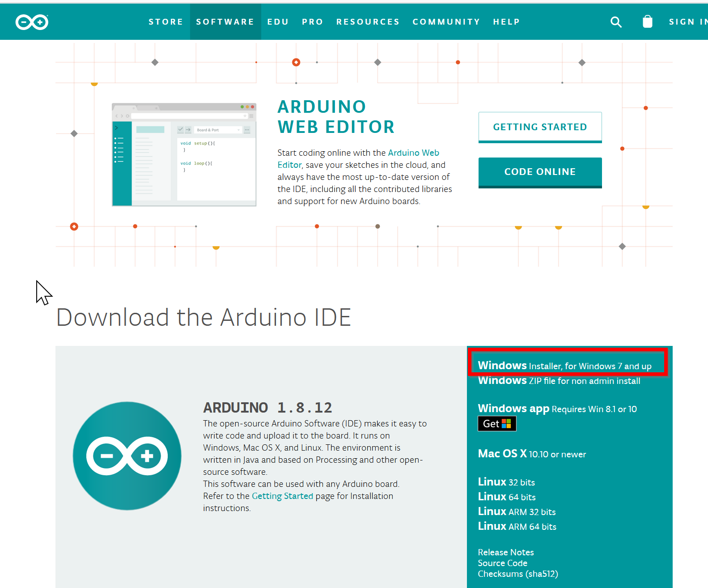Open the COMMUNITY menu
Viewport: 708px width, 588px height.
click(446, 22)
